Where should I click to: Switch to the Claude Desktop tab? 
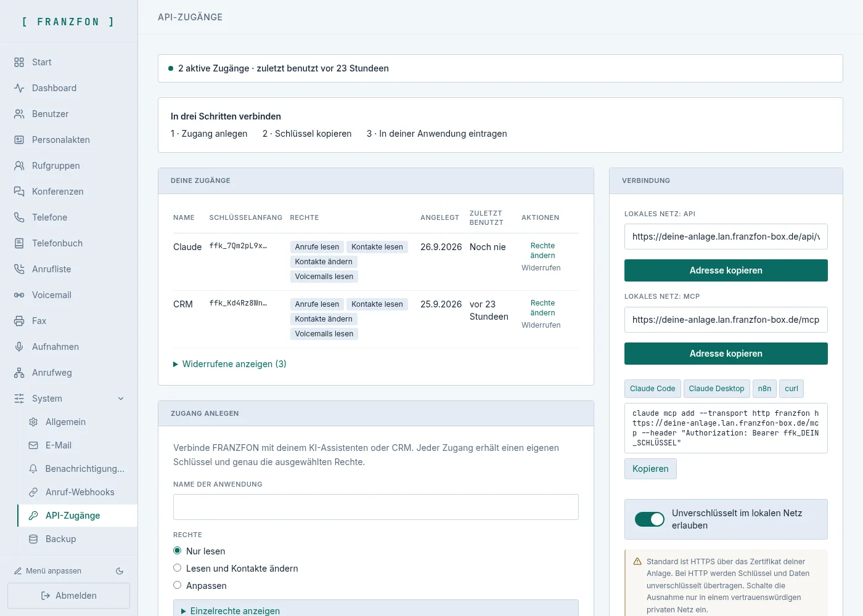[x=716, y=389]
